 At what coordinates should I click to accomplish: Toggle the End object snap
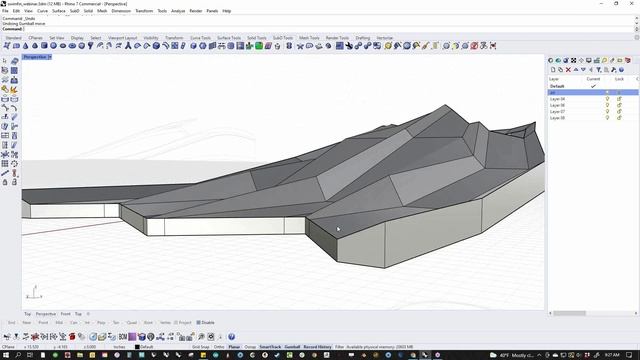tap(11, 322)
